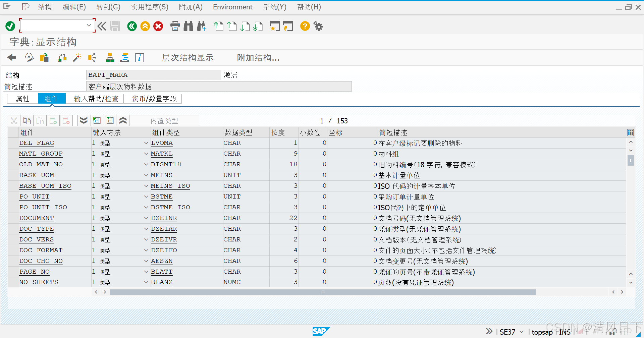Expand status bar double-chevron arrow
Screen dimensions: 644x338
click(x=489, y=331)
